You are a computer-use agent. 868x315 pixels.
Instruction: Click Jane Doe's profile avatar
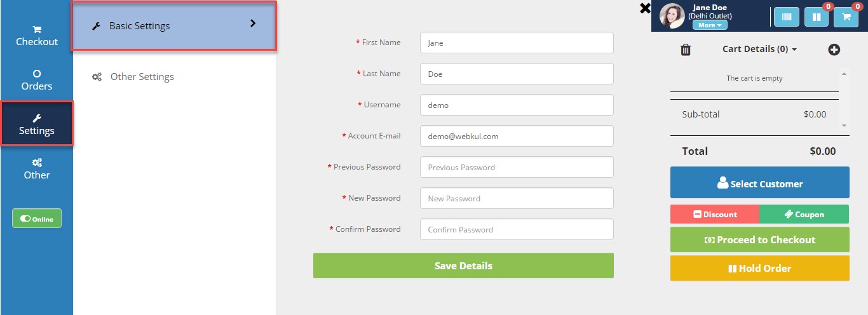[x=672, y=16]
